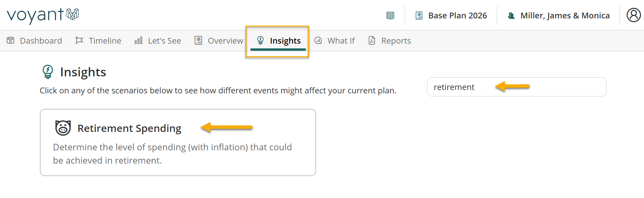Image resolution: width=644 pixels, height=198 pixels.
Task: Click the open book guide icon
Action: (390, 15)
